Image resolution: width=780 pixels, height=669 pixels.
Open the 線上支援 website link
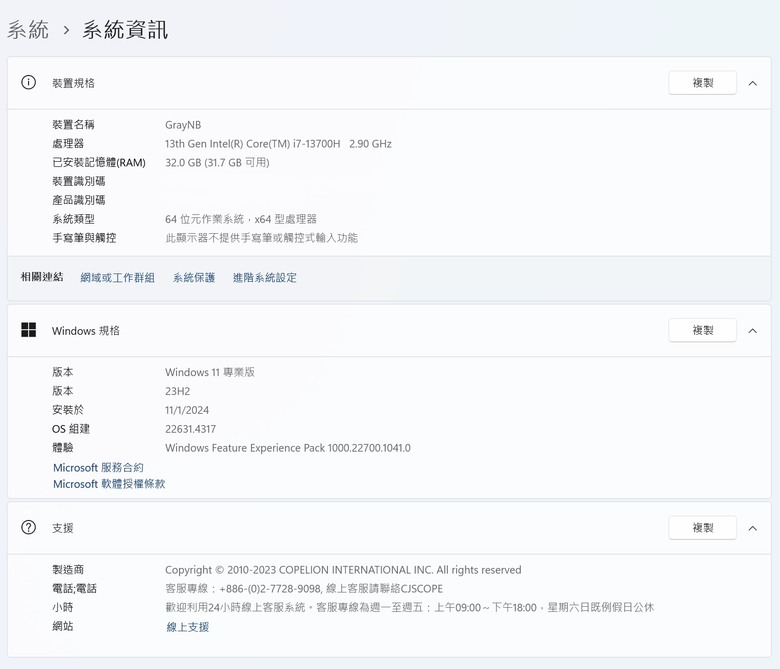coord(188,627)
